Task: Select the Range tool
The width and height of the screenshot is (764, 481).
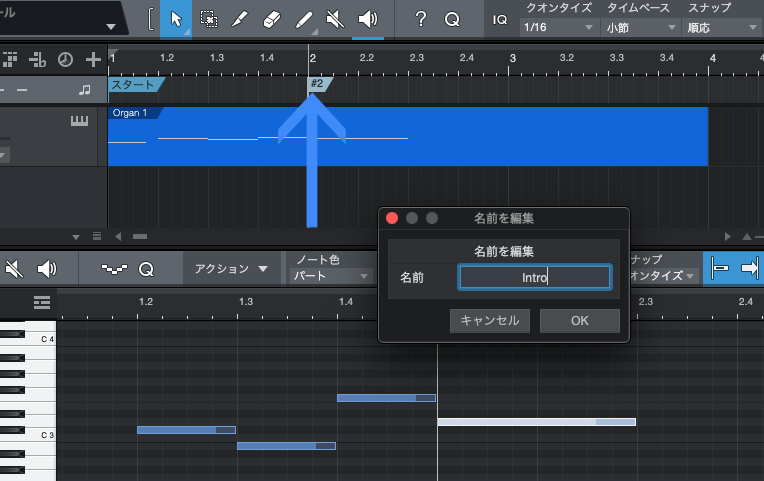Action: pyautogui.click(x=208, y=19)
